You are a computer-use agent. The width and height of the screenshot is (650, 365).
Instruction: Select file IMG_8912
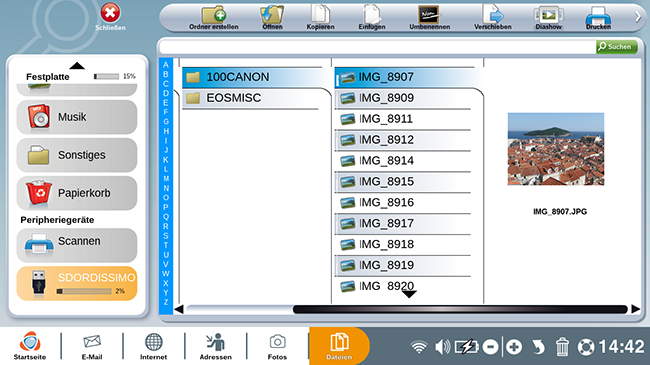click(x=404, y=140)
